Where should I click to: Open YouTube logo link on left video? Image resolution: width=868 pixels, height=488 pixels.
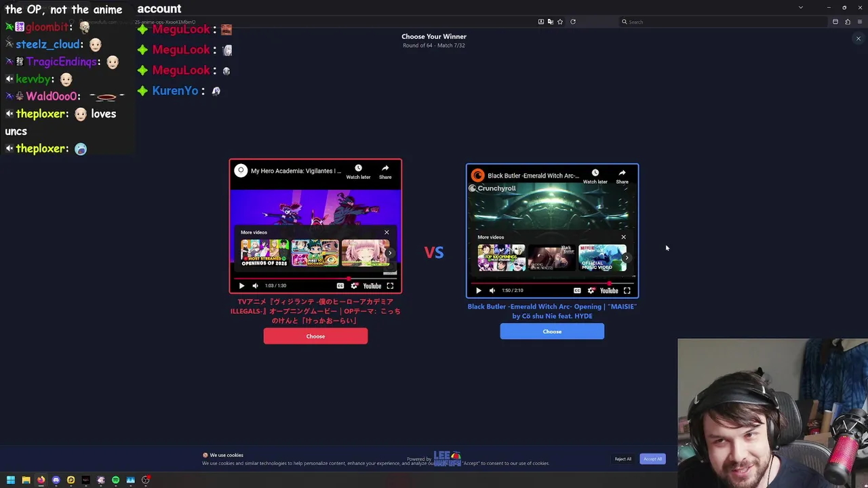coord(372,286)
